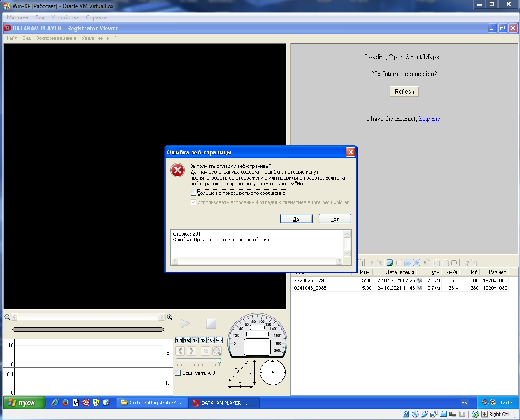Click the EN language indicator in taskbar
520x420 pixels.
point(465,403)
